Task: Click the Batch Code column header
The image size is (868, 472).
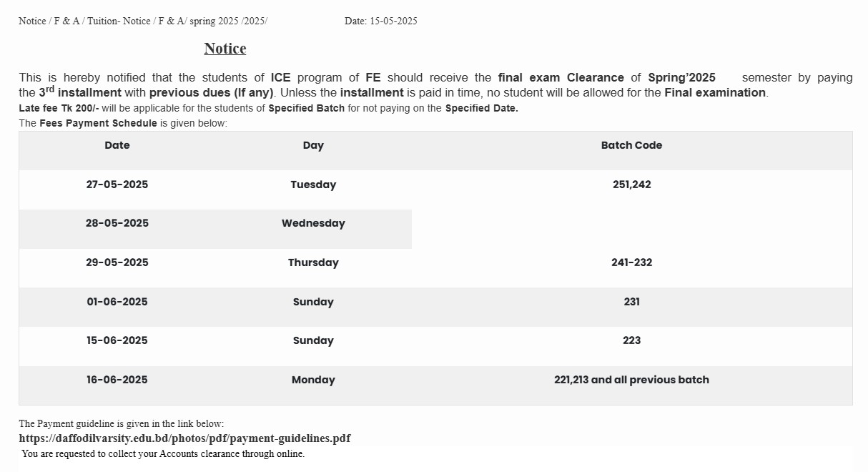Action: (x=631, y=145)
